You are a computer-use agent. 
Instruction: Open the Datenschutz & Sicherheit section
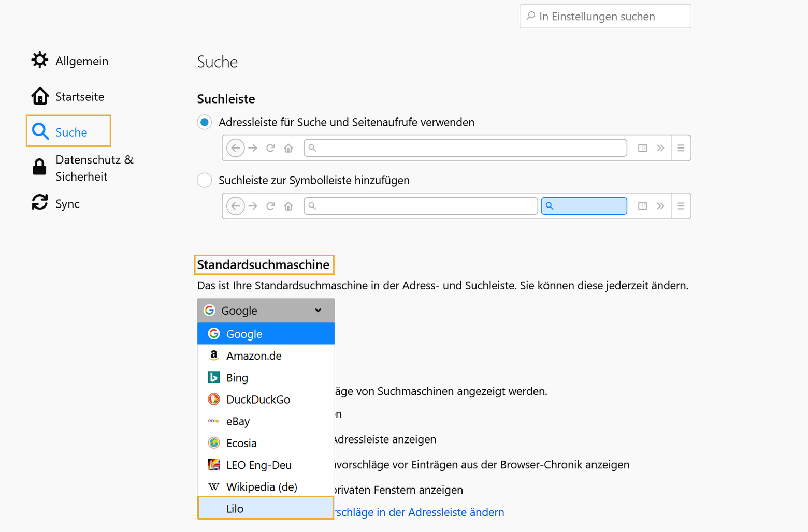coord(94,168)
